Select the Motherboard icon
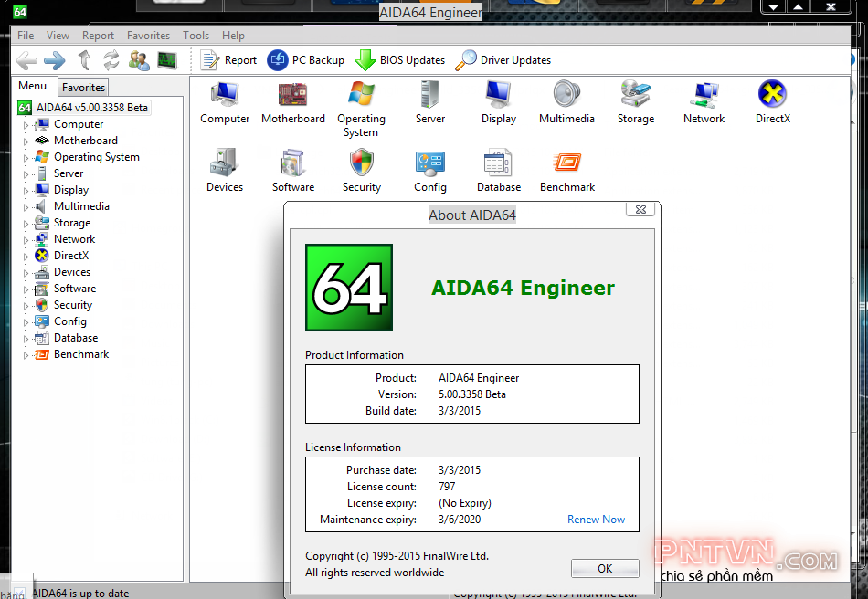Image resolution: width=868 pixels, height=599 pixels. 292,102
